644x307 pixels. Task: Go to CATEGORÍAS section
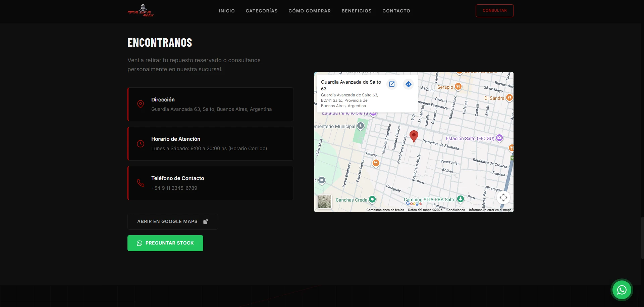click(x=262, y=11)
